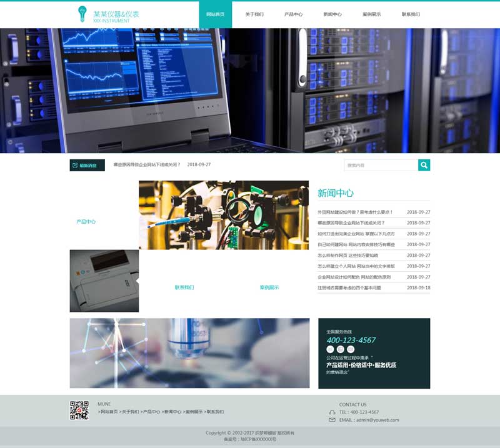Click the third round icon under hotline number
The height and width of the screenshot is (448, 500).
pyautogui.click(x=351, y=349)
